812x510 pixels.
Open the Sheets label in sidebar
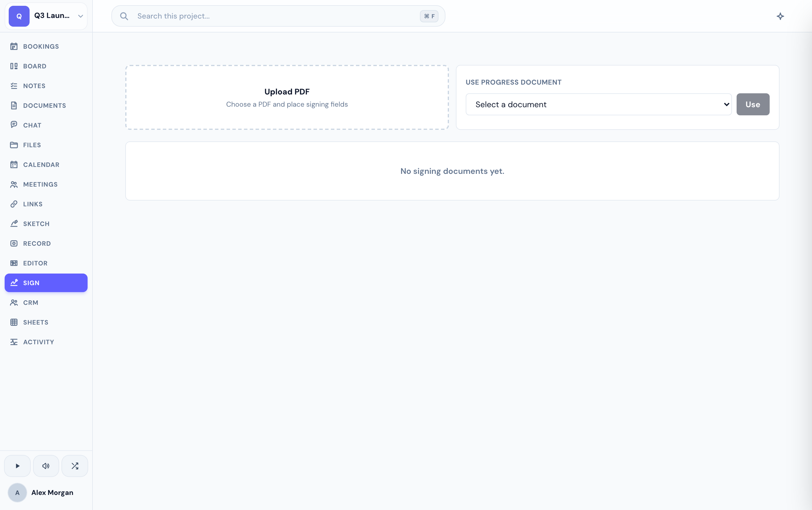point(36,322)
